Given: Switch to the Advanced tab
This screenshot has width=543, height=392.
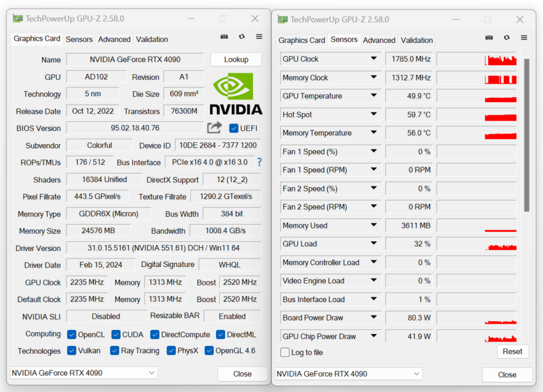Looking at the screenshot, I should pos(114,39).
